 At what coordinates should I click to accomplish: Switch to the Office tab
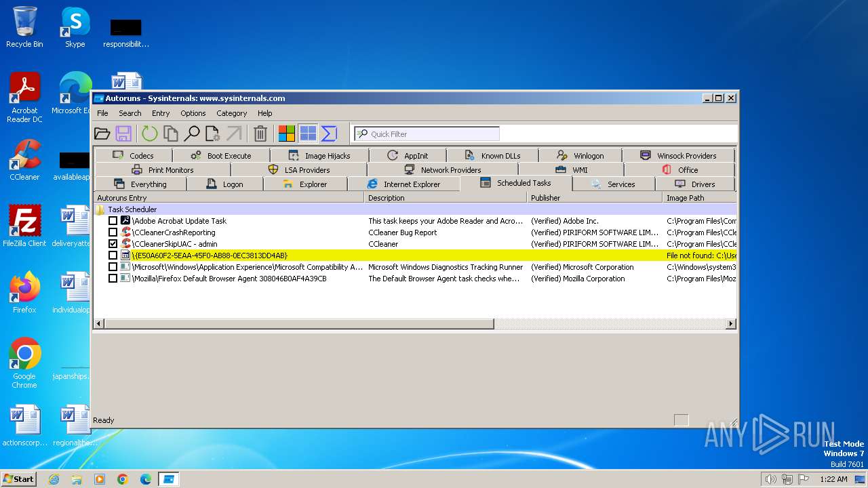click(679, 169)
